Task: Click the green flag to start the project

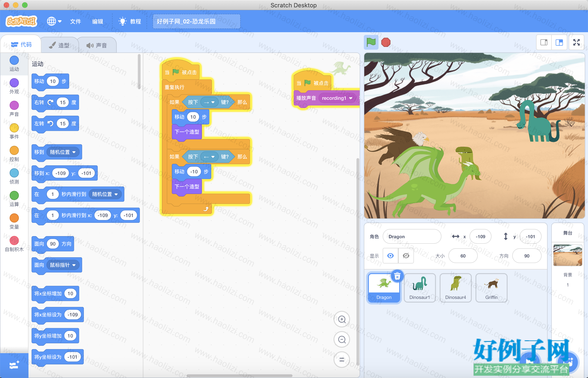Action: coord(371,43)
